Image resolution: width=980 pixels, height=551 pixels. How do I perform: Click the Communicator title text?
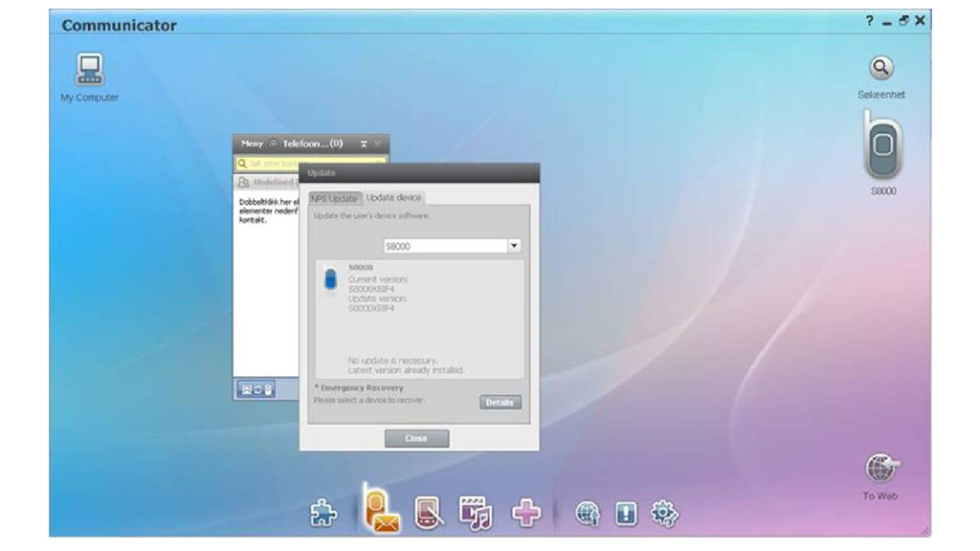pyautogui.click(x=119, y=26)
